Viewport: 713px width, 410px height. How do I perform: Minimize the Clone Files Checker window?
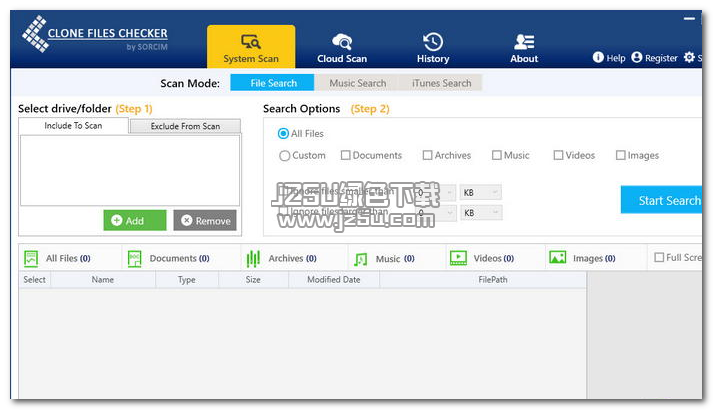(689, 19)
